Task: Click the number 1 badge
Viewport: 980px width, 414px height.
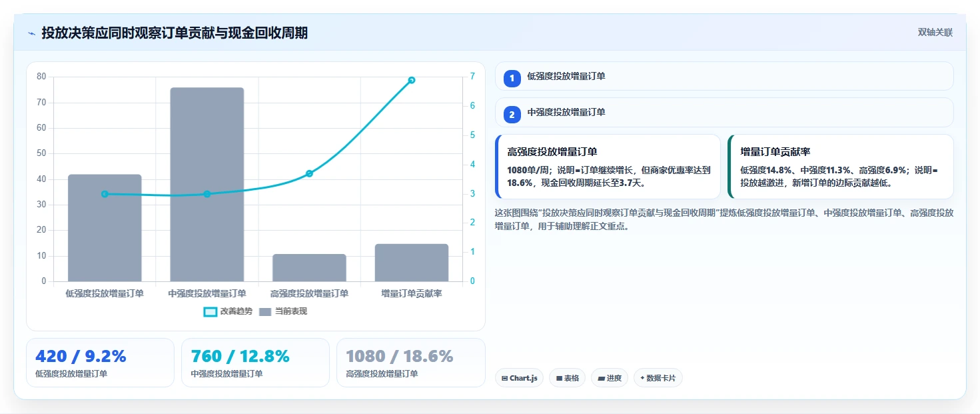Action: coord(512,79)
